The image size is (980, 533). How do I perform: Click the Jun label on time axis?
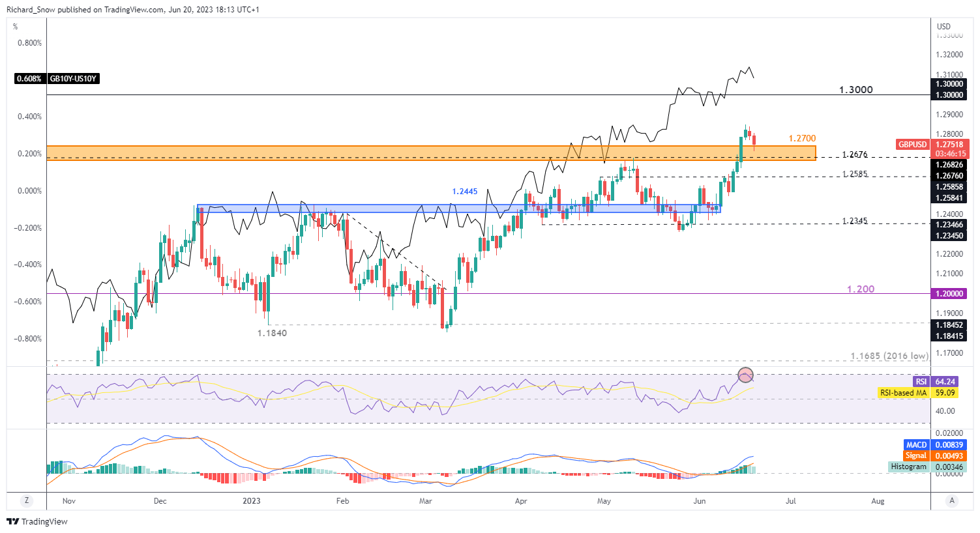699,501
